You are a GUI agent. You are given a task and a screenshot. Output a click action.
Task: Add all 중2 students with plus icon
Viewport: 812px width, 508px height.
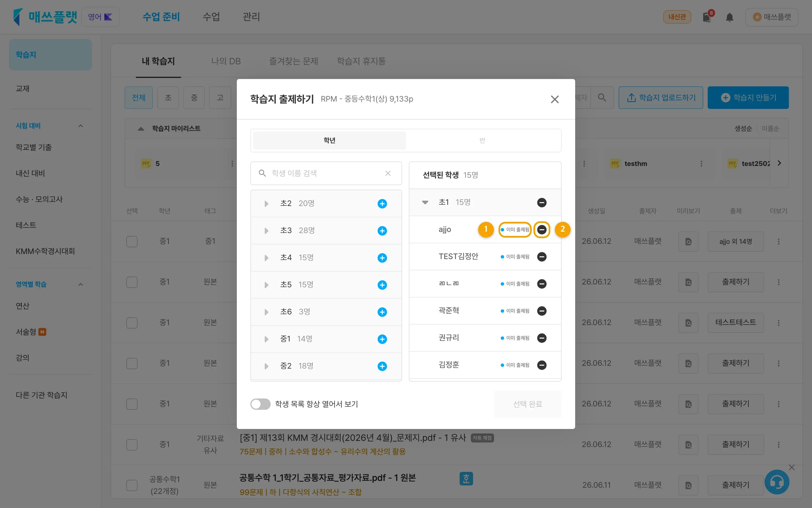click(x=382, y=366)
